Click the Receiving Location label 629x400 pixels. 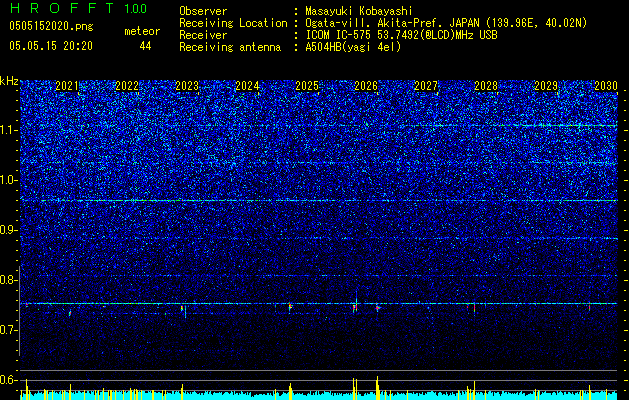coord(233,23)
